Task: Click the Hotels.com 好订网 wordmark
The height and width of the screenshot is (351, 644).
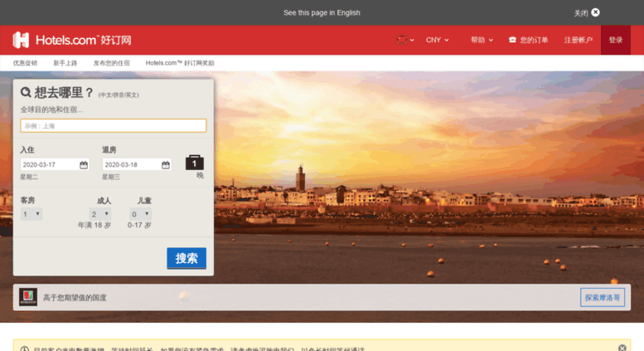Action: (x=84, y=40)
